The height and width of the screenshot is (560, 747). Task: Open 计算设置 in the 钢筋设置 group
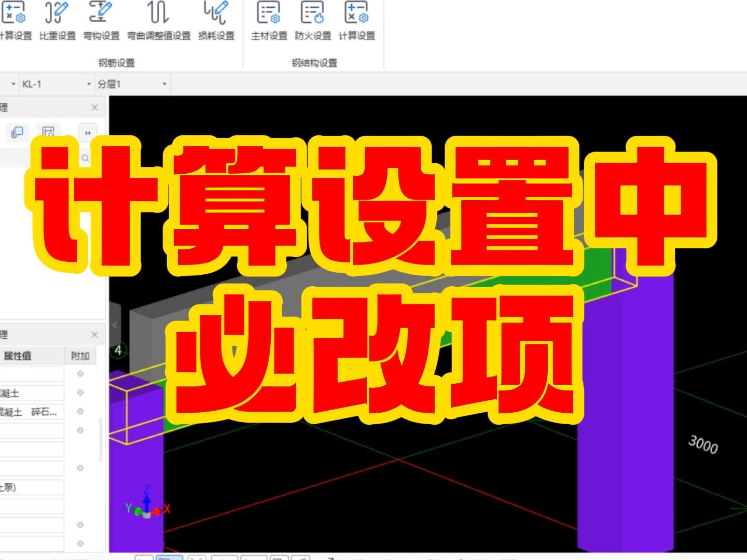[15, 21]
